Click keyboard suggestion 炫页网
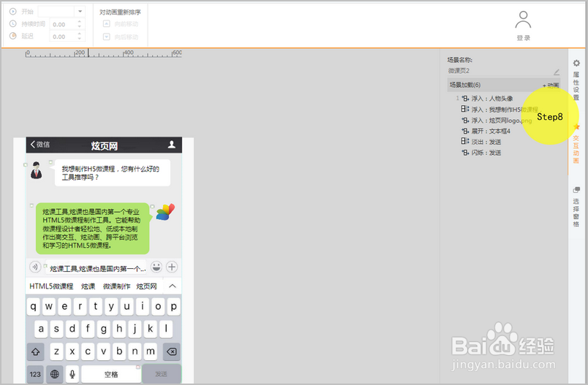 pos(146,286)
